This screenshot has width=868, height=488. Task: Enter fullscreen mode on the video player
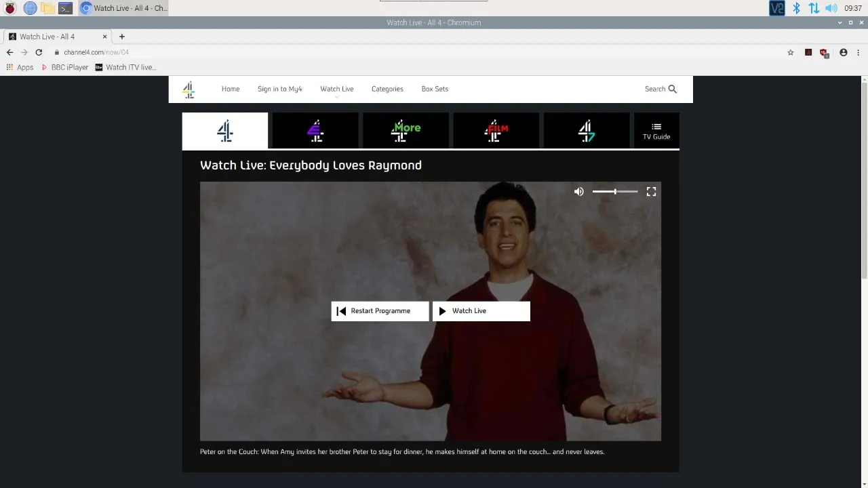[651, 191]
